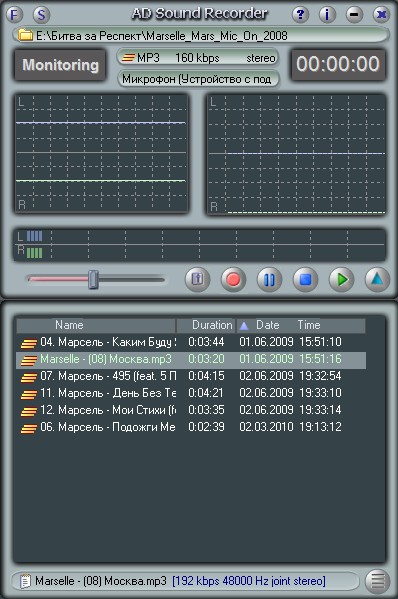The image size is (398, 599).
Task: Click the F button in title bar
Action: pos(14,15)
